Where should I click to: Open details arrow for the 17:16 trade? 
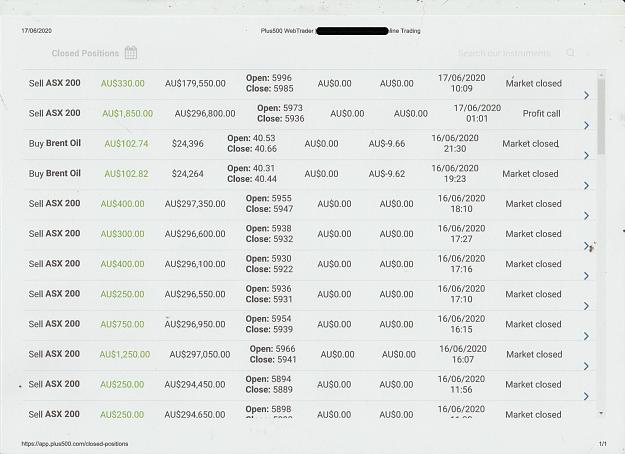click(586, 276)
